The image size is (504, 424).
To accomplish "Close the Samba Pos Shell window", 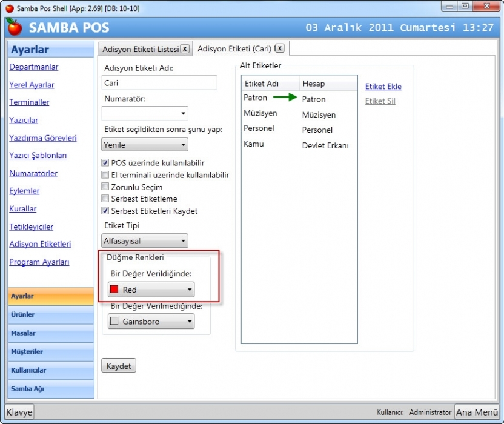I will 486,7.
